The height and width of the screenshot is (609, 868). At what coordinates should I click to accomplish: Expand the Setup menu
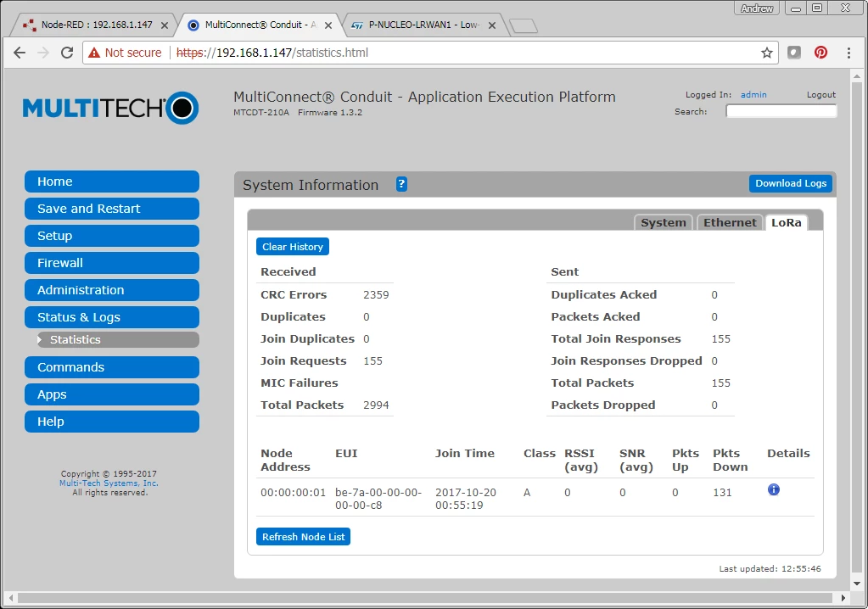click(112, 236)
